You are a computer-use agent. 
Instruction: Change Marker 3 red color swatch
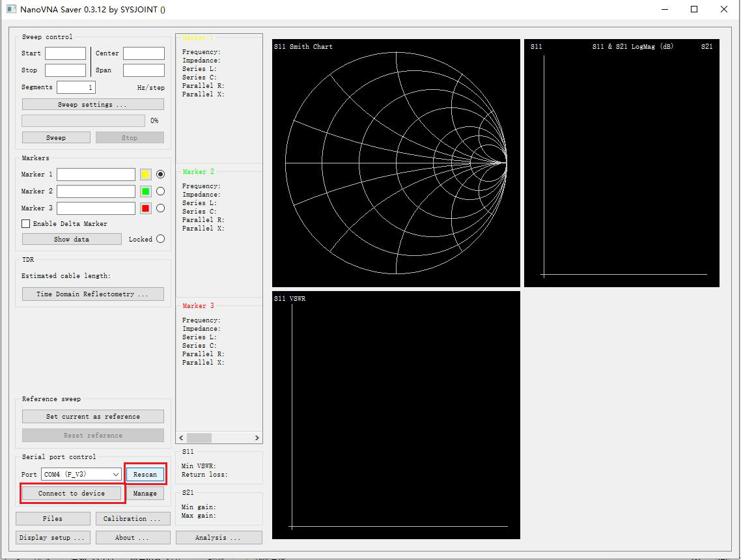click(145, 208)
